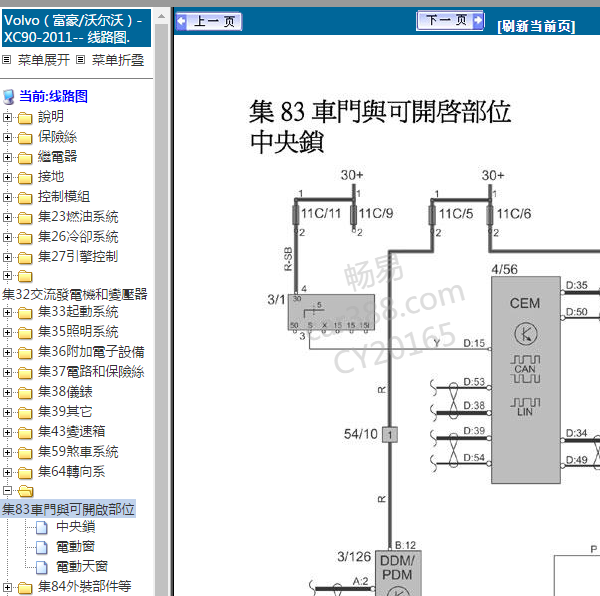Open the 繼電器 folder icon
600x596 pixels.
tap(25, 157)
